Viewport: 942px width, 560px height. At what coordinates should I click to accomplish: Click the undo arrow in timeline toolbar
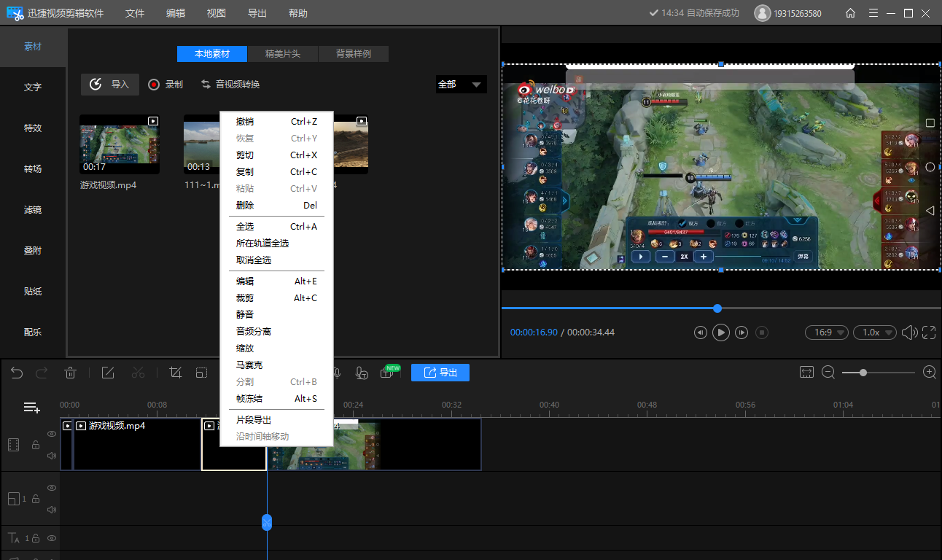(17, 373)
